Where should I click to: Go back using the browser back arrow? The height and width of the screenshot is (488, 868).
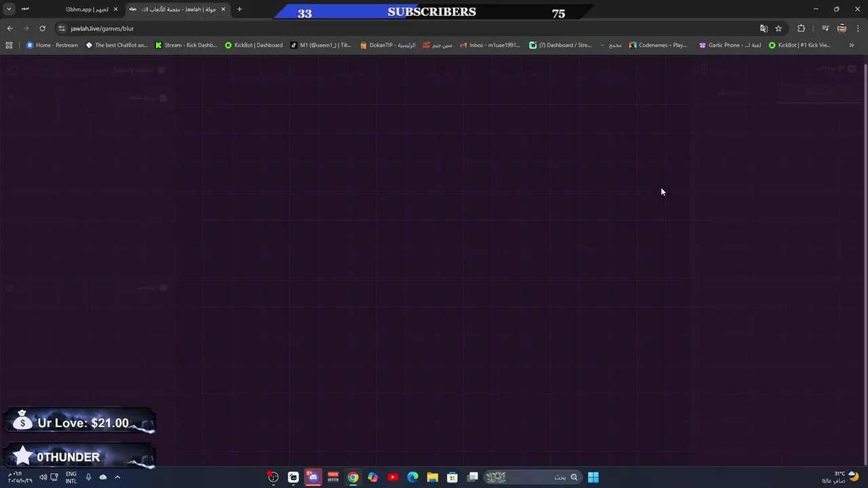tap(9, 28)
